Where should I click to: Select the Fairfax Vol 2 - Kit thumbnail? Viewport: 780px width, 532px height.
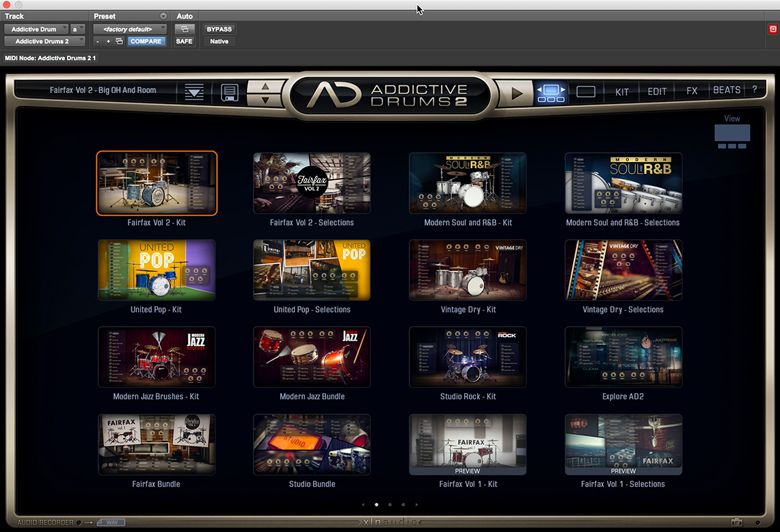157,183
